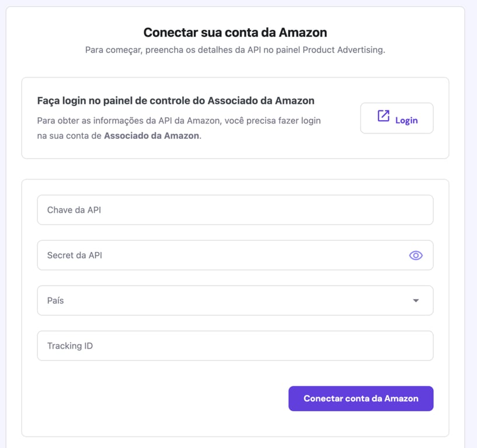Viewport: 477px width, 448px height.
Task: Click the Amazon connect submit button
Action: (x=360, y=398)
